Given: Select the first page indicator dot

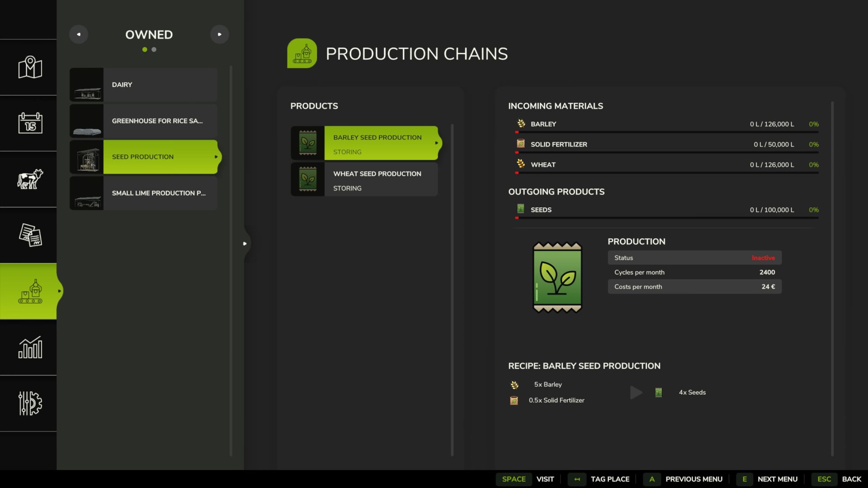Looking at the screenshot, I should tap(145, 50).
